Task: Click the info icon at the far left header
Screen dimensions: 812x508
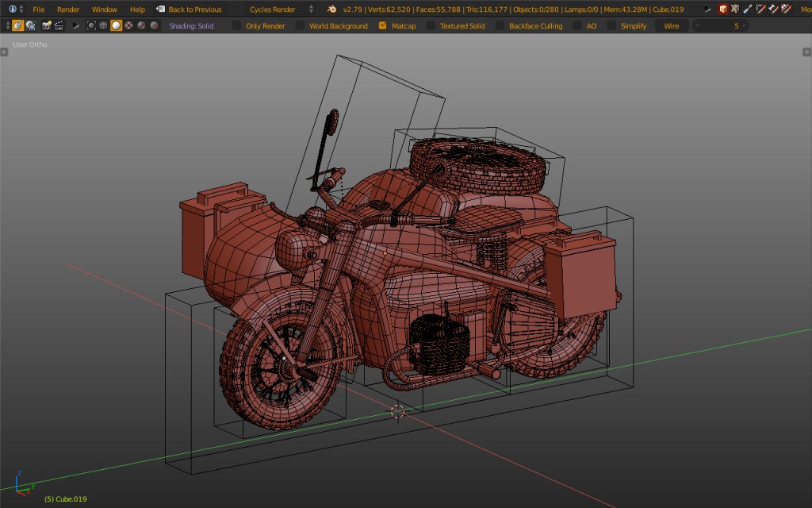Action: point(13,9)
